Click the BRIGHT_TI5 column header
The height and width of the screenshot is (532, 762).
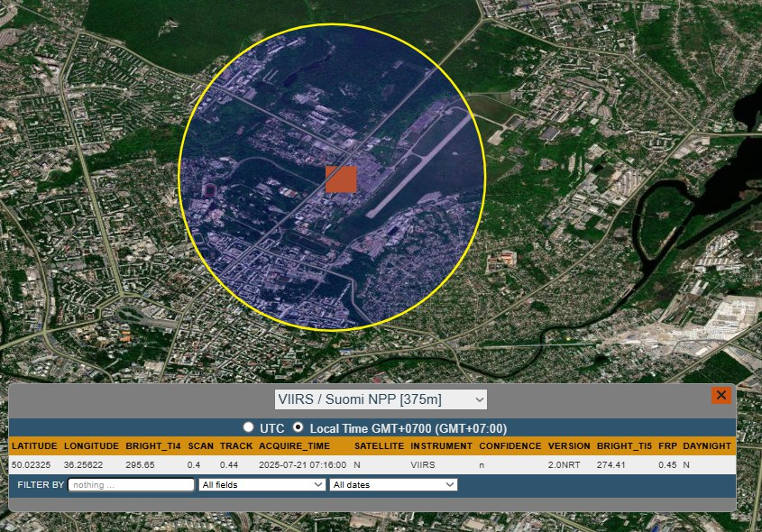(x=624, y=446)
